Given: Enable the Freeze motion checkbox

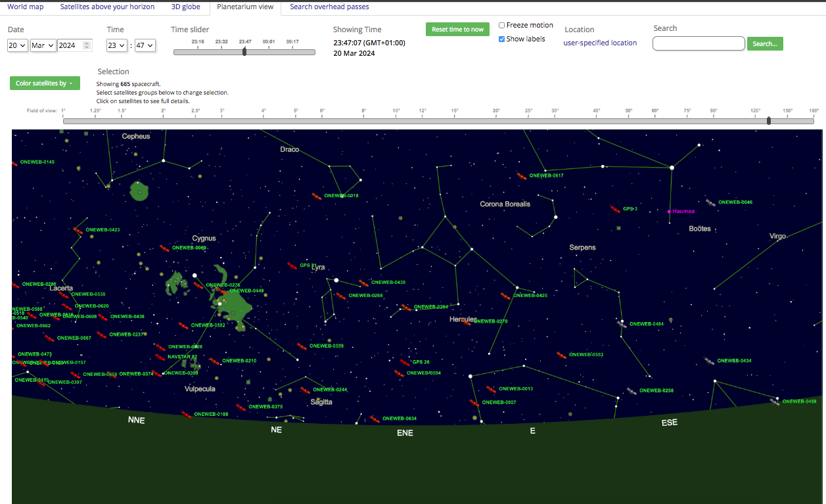Looking at the screenshot, I should coord(502,26).
